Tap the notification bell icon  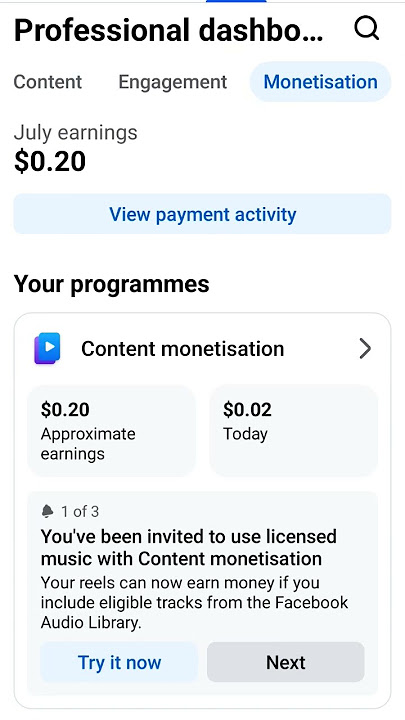47,511
